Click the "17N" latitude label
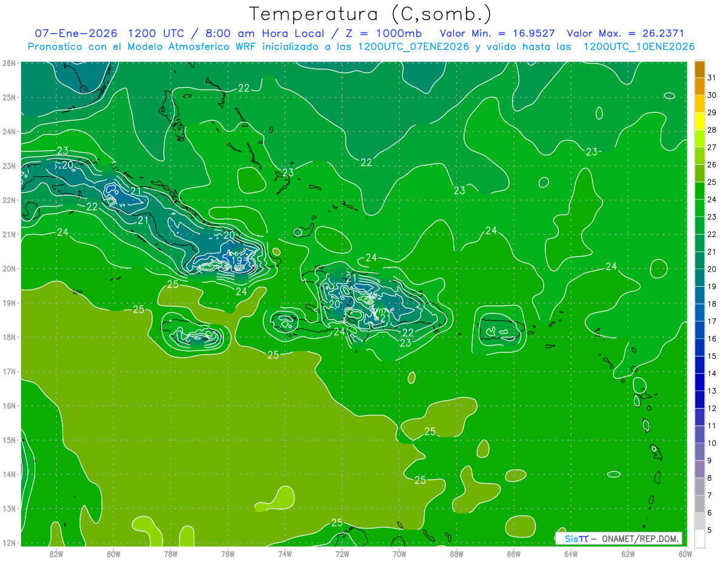Viewport: 728px width, 562px height. (x=9, y=372)
